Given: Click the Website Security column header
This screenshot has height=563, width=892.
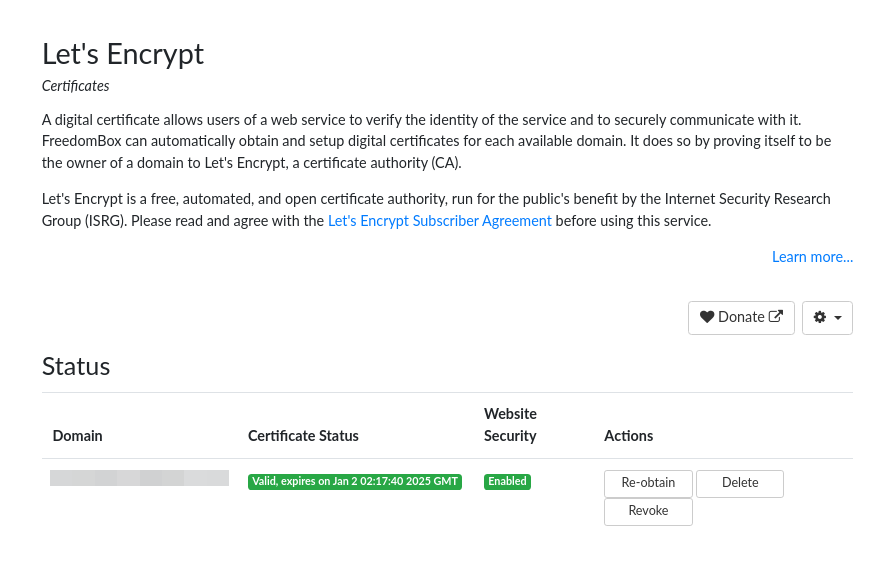Looking at the screenshot, I should [510, 425].
